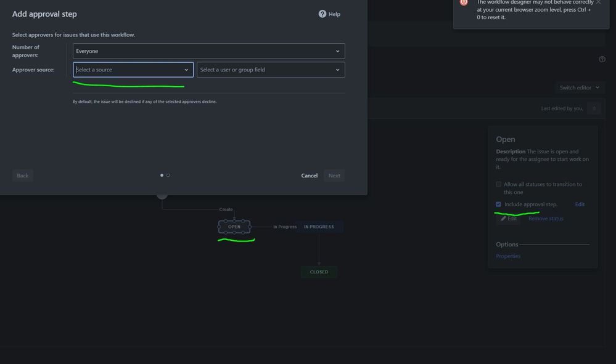Click the Cancel button
The height and width of the screenshot is (364, 616).
(309, 176)
